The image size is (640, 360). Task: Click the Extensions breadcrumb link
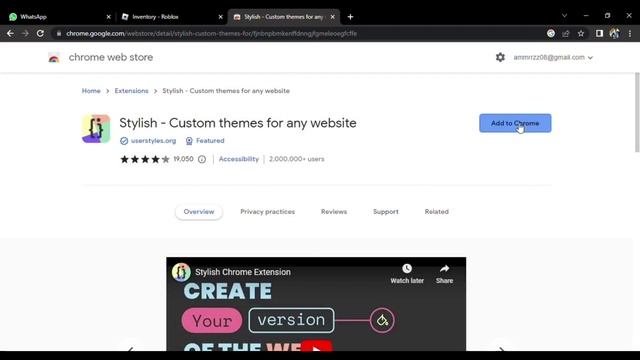click(x=131, y=91)
